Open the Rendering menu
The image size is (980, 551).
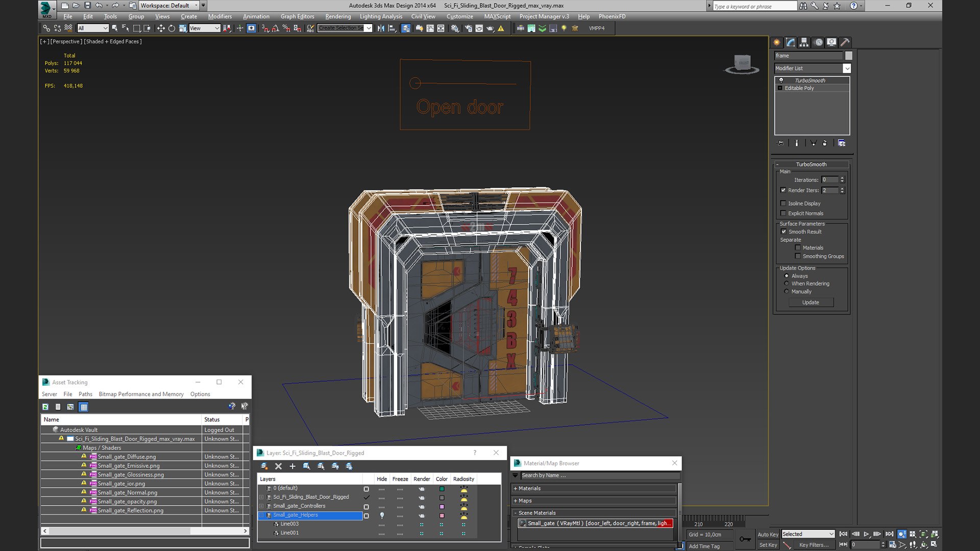pos(338,16)
